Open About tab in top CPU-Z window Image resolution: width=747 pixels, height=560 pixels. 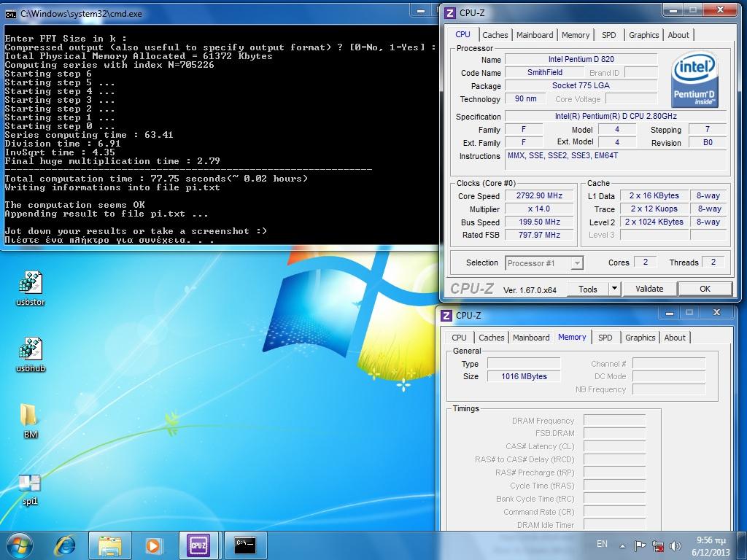(x=678, y=35)
